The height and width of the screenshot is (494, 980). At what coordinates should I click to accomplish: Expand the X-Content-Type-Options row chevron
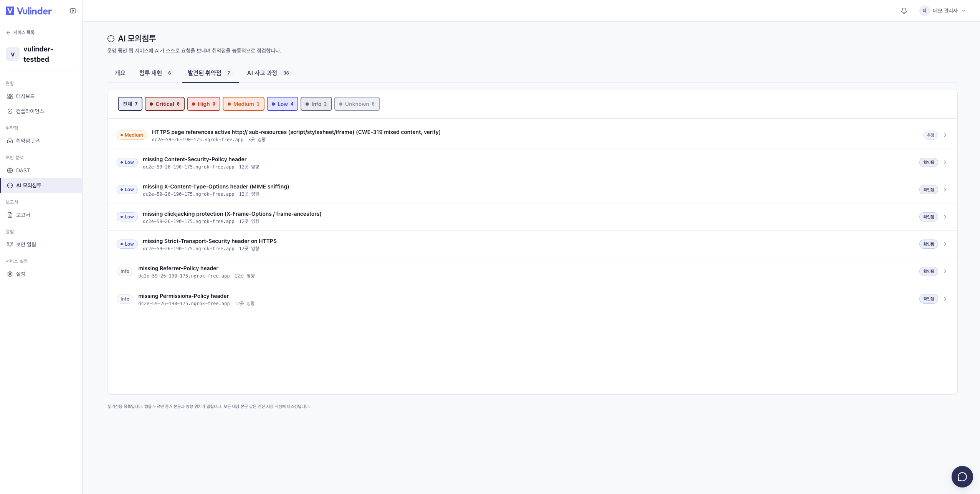(945, 190)
